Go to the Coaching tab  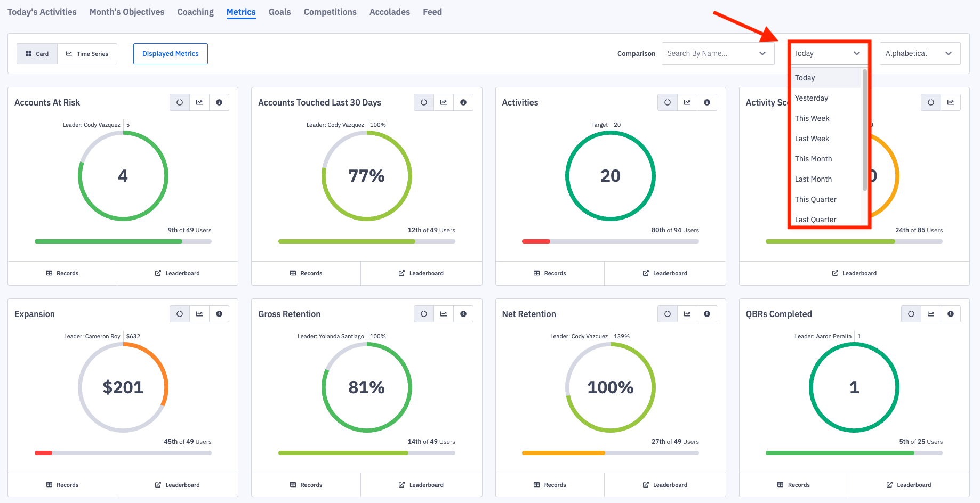tap(195, 12)
